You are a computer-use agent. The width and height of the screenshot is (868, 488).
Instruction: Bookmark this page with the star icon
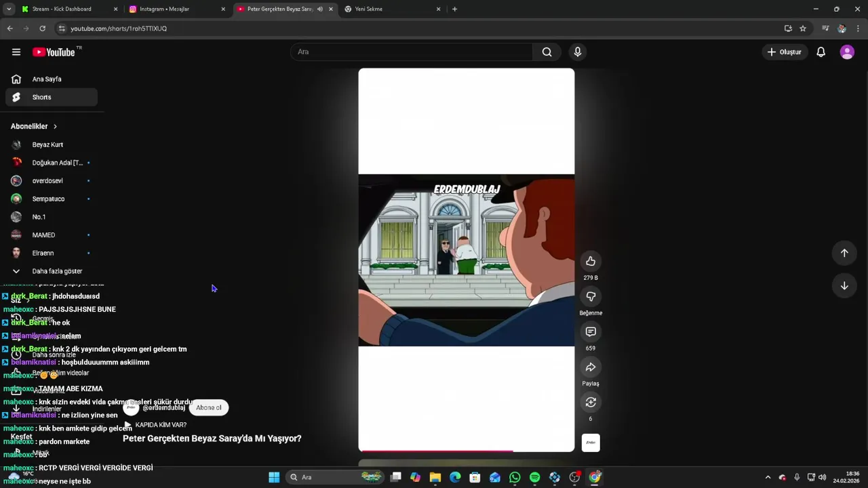click(x=803, y=28)
